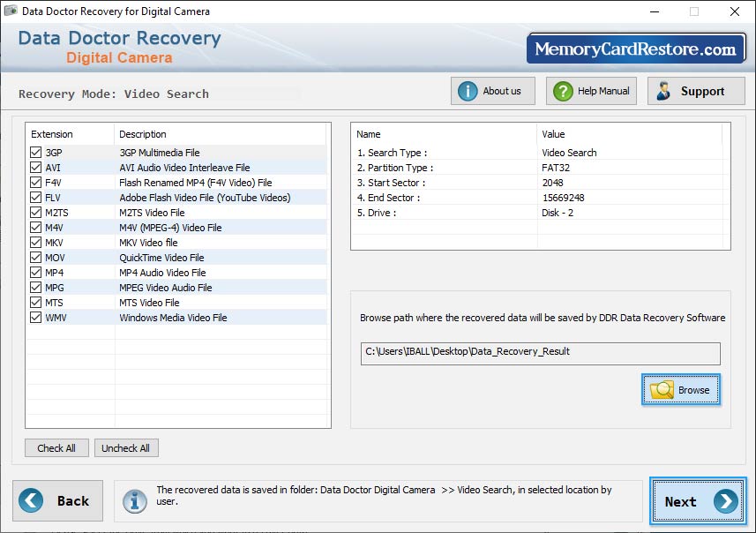Click '4. End Sector :' row name
Viewport: 756px width, 533px height.
tap(389, 198)
